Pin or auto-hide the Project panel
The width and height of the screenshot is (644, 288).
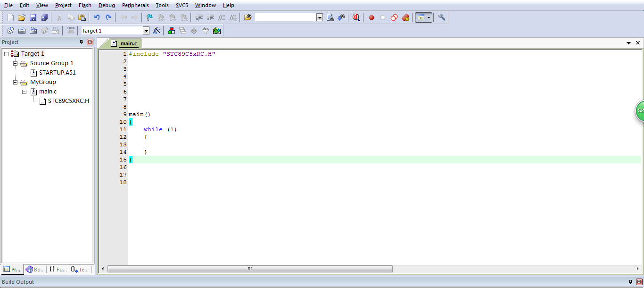tap(82, 42)
